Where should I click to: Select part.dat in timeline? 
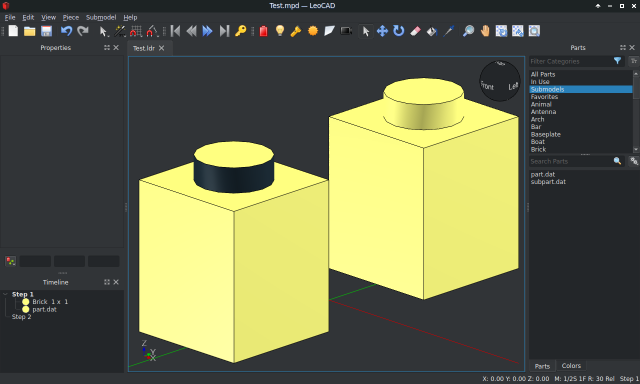click(44, 309)
